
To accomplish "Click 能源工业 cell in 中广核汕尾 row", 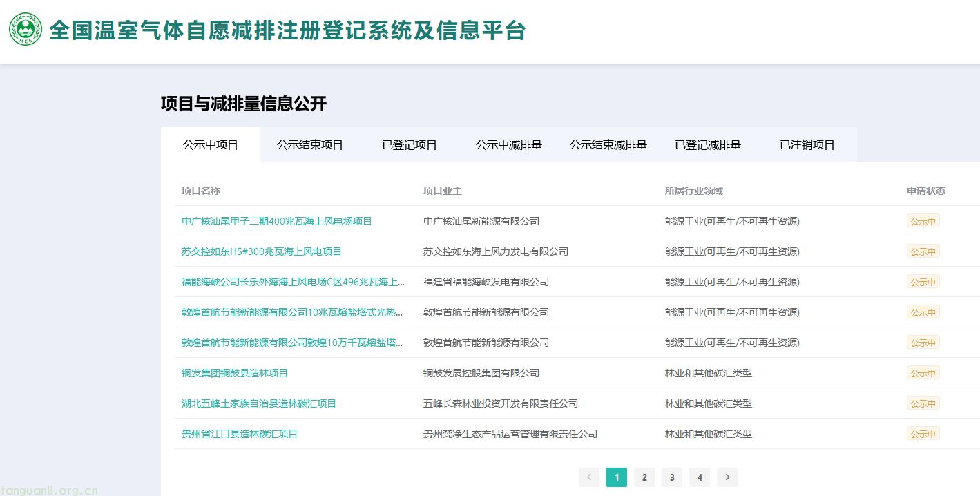I will coord(732,221).
